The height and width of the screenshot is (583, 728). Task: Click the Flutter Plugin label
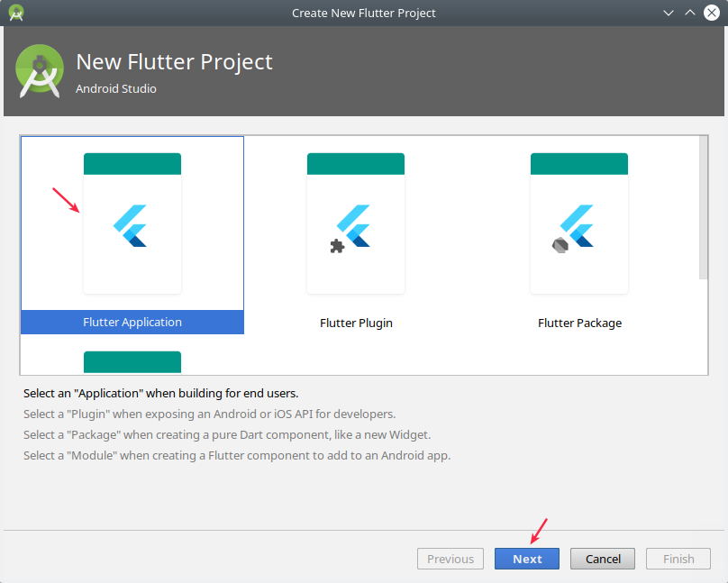tap(356, 323)
